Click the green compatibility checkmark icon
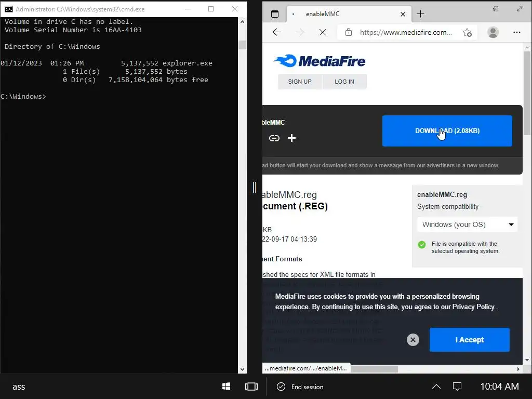532x399 pixels. [x=422, y=245]
